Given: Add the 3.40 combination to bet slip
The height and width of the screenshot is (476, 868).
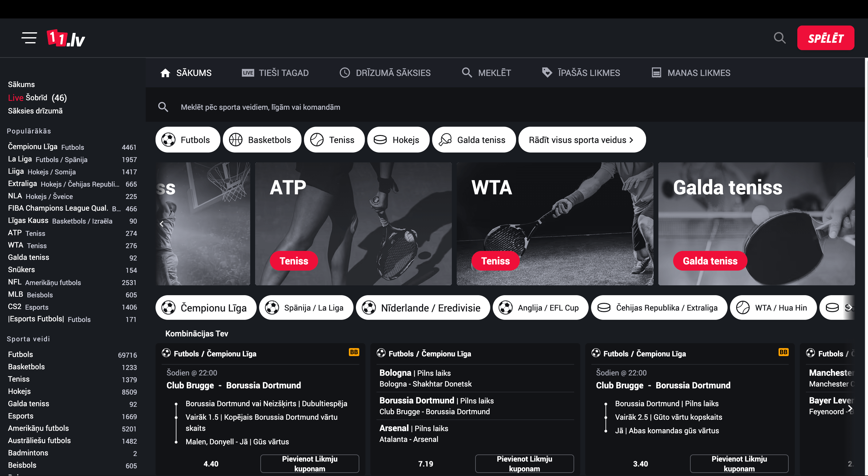Looking at the screenshot, I should (x=739, y=463).
